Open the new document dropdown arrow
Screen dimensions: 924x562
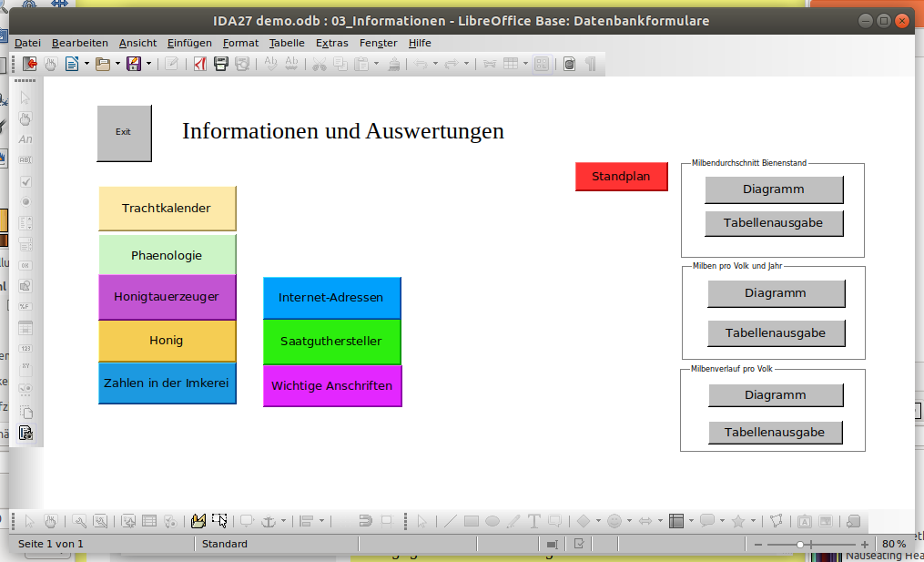click(86, 64)
